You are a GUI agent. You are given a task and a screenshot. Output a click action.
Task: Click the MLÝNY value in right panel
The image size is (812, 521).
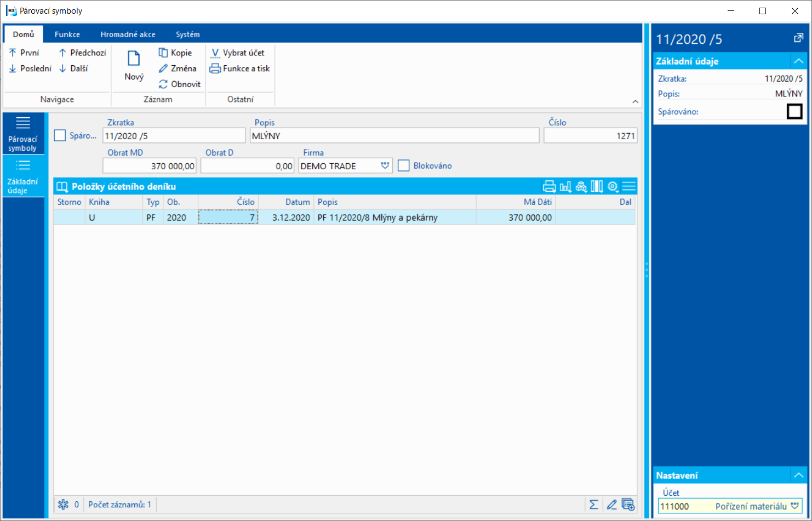point(788,94)
